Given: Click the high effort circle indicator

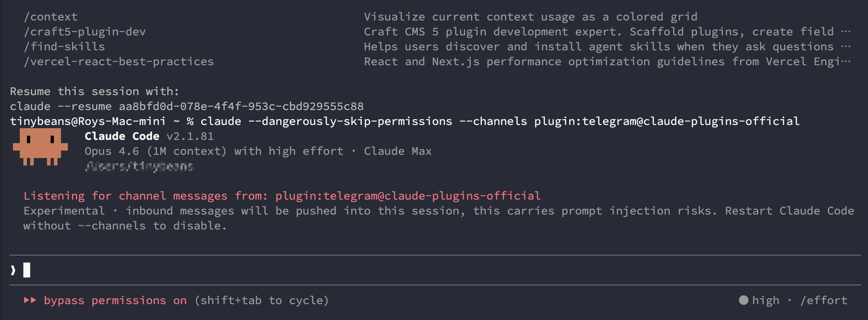Looking at the screenshot, I should point(743,300).
